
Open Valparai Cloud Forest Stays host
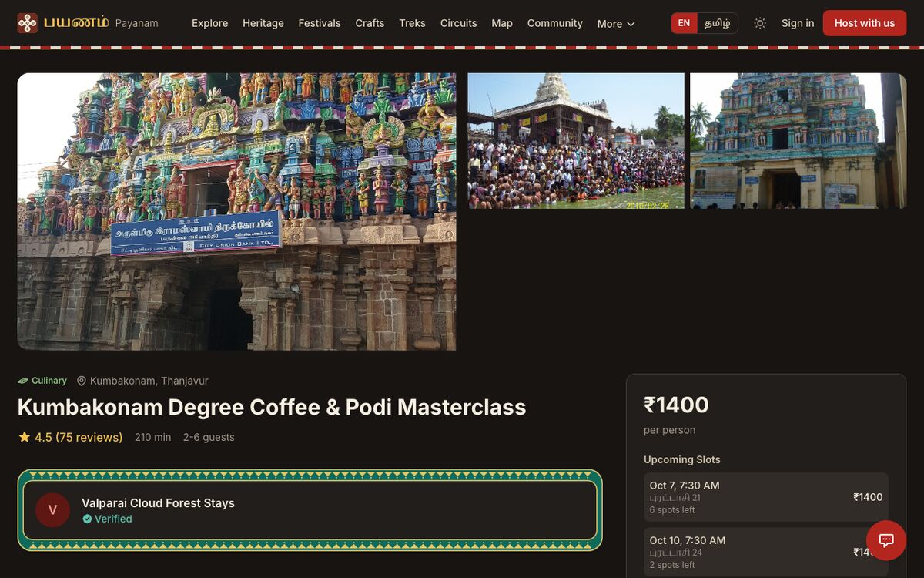(x=158, y=502)
